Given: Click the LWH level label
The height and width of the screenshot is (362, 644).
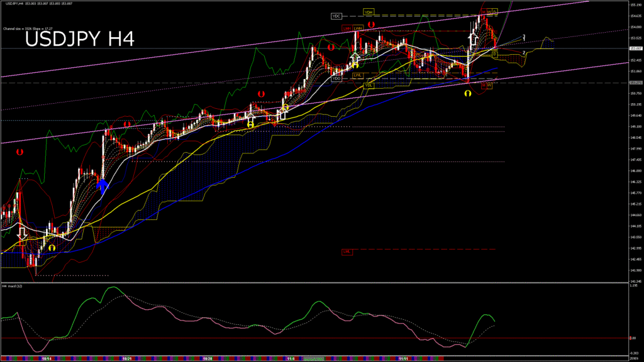Looking at the screenshot, I should (358, 28).
